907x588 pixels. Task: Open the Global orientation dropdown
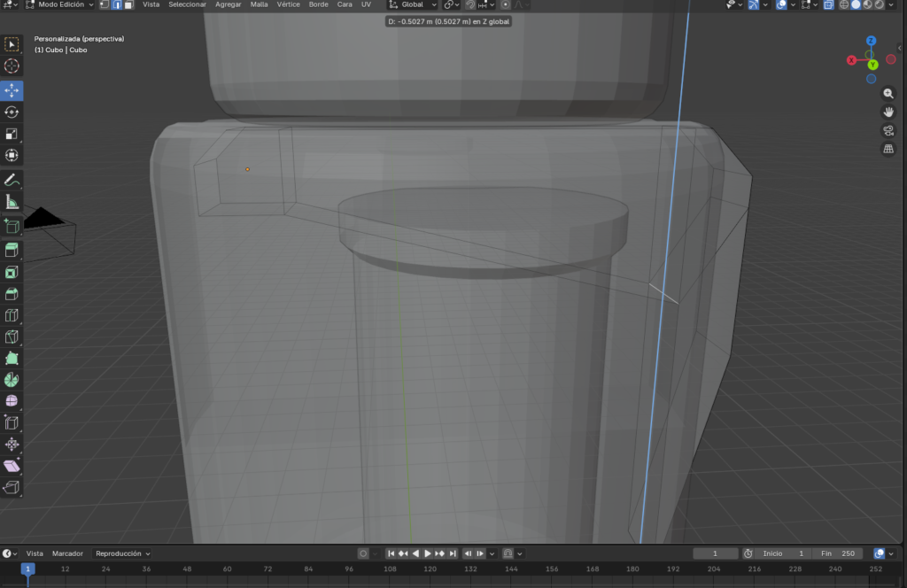(x=414, y=4)
